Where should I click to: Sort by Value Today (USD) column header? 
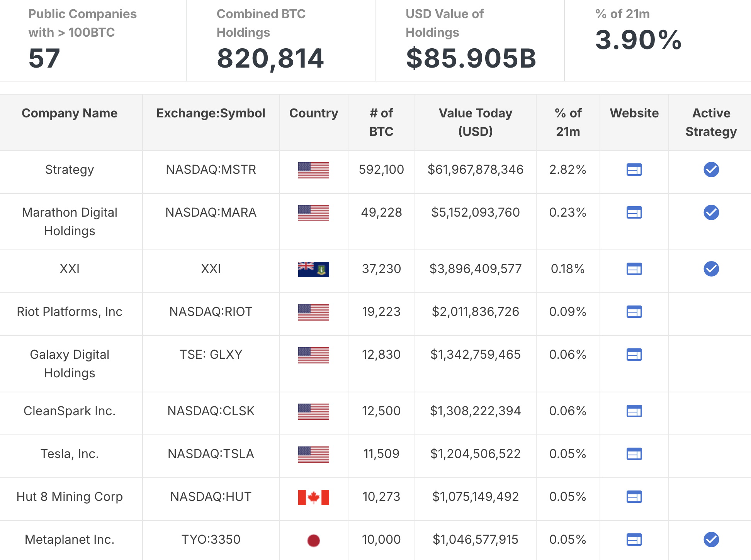click(475, 122)
